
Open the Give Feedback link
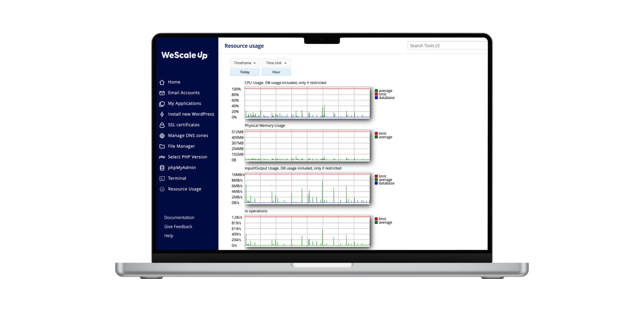coord(178,227)
